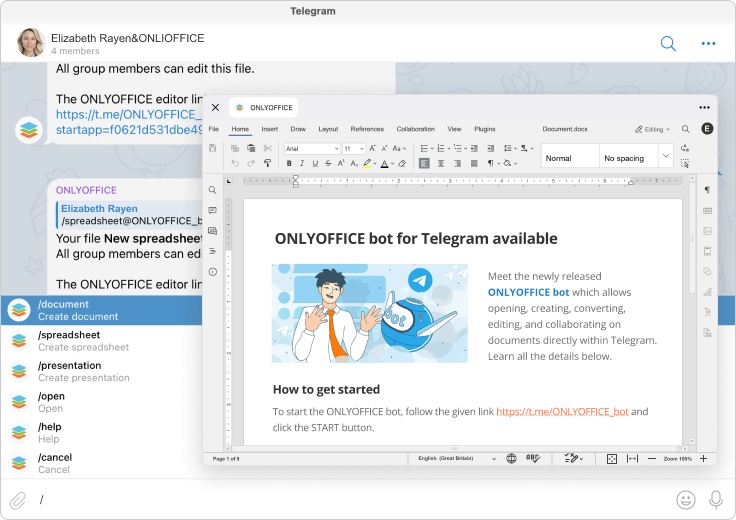
Task: Click the Select all icon in the toolbar
Action: click(685, 163)
